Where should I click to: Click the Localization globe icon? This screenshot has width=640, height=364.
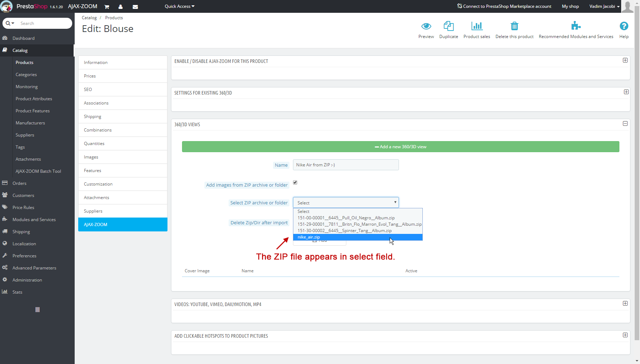[5, 243]
